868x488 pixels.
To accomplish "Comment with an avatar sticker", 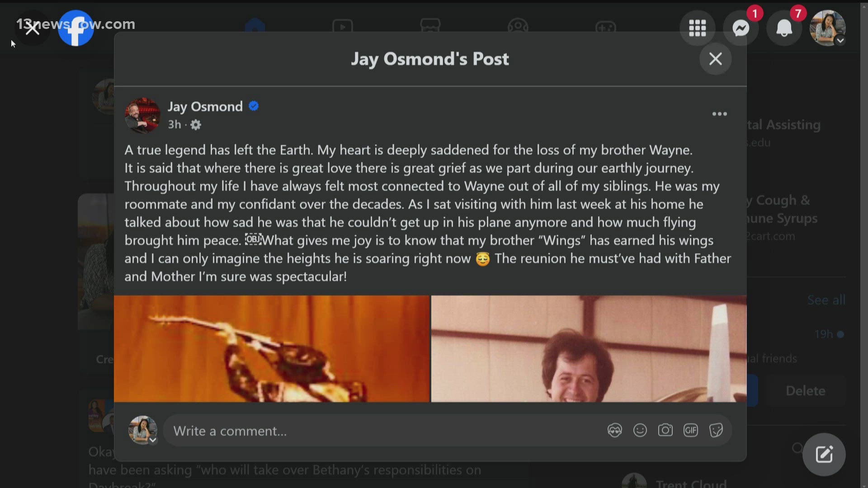I will [x=615, y=430].
